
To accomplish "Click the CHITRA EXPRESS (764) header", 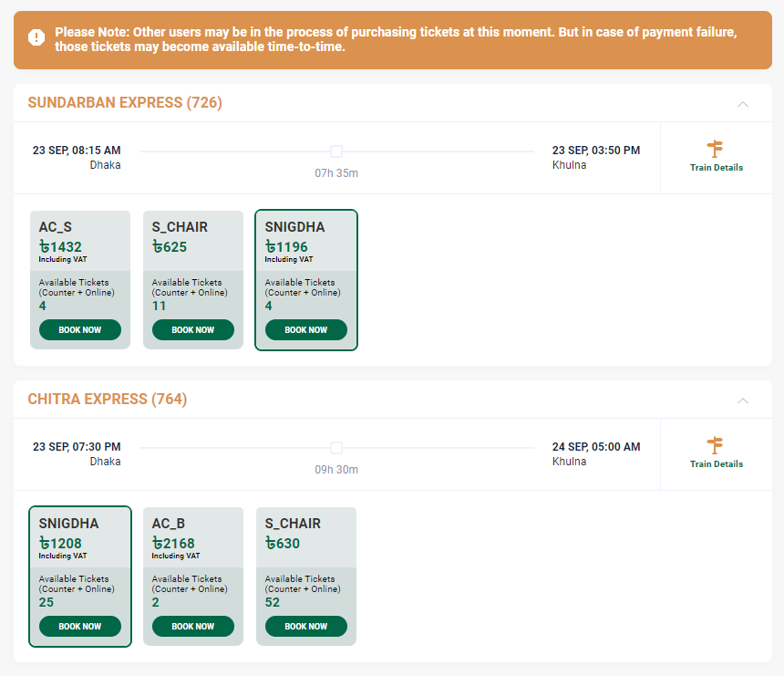I will [x=108, y=400].
